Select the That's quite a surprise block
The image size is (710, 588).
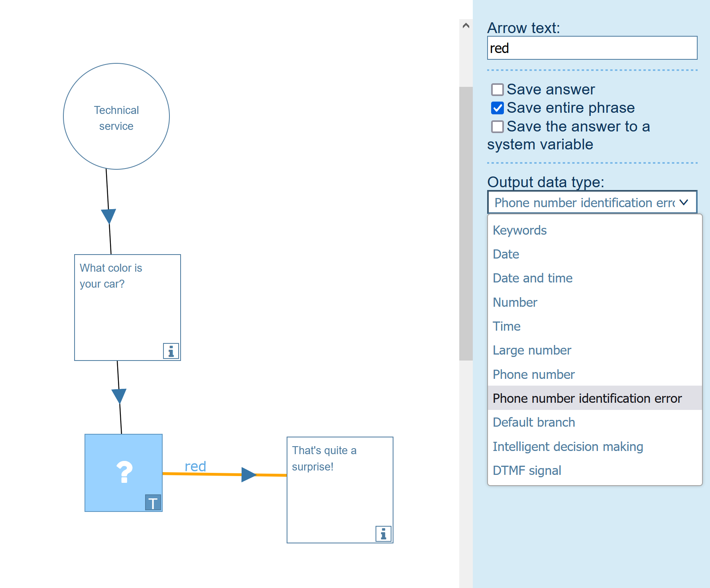click(340, 490)
